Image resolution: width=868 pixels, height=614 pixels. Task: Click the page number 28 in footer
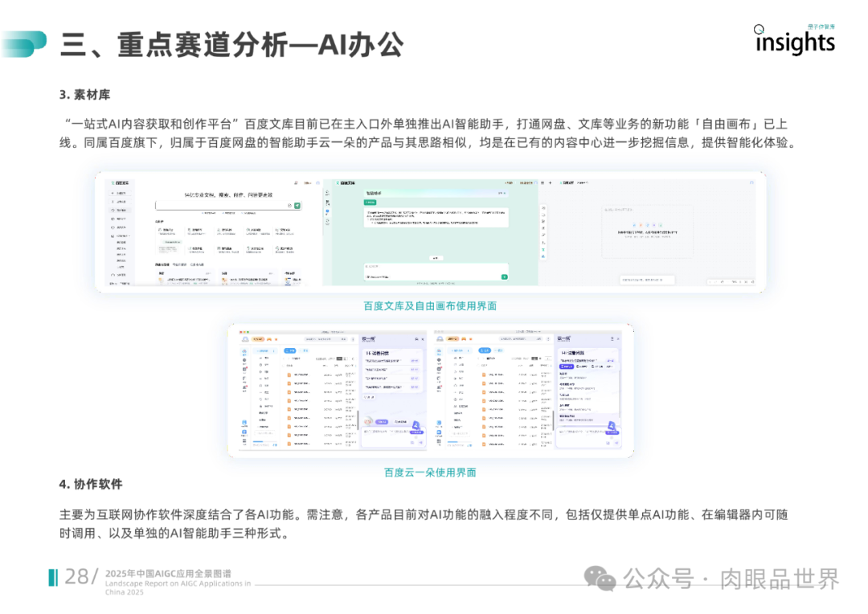76,577
